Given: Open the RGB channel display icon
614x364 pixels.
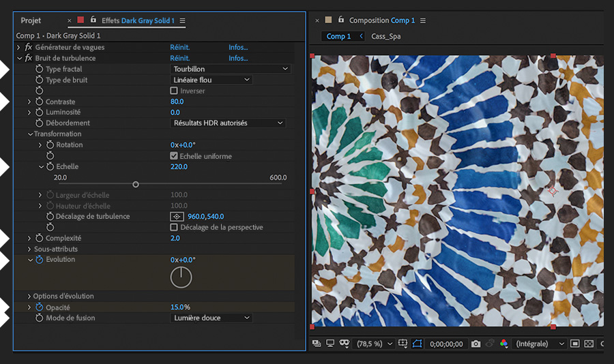Looking at the screenshot, I should 503,344.
